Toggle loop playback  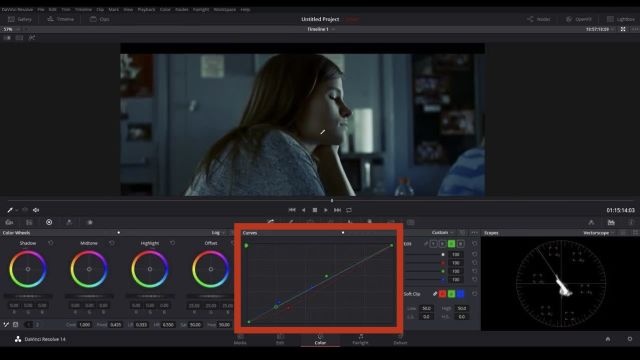click(x=349, y=210)
